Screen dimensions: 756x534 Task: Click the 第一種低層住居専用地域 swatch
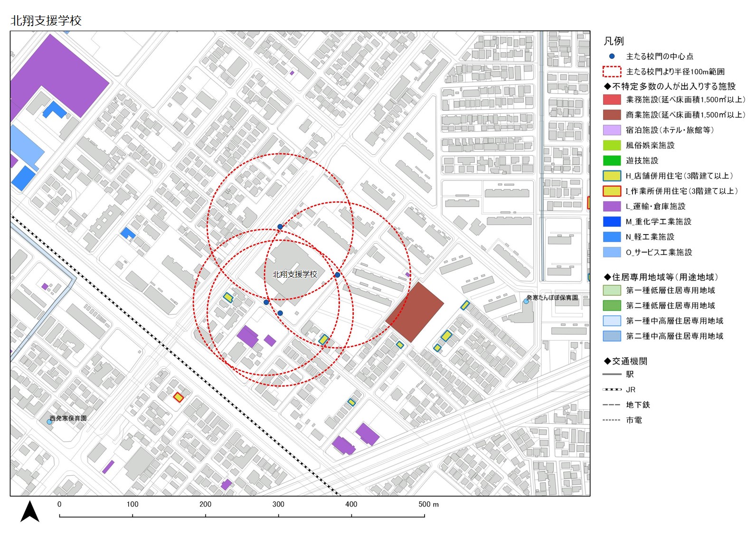click(x=612, y=290)
